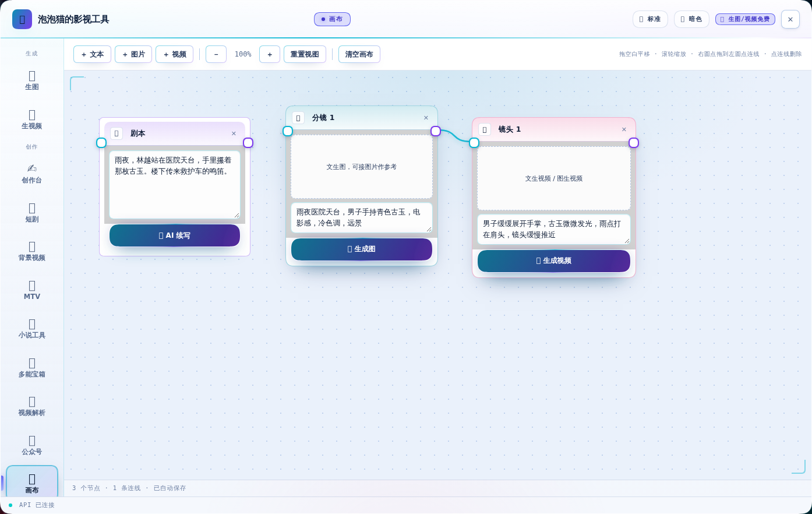The width and height of the screenshot is (812, 514).
Task: Add a 文本 node
Action: [92, 54]
